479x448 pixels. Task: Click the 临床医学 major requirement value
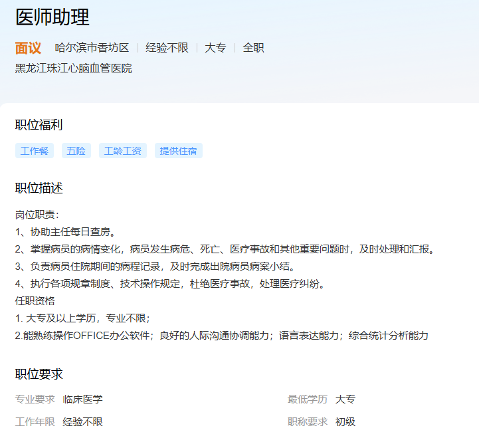pyautogui.click(x=83, y=399)
